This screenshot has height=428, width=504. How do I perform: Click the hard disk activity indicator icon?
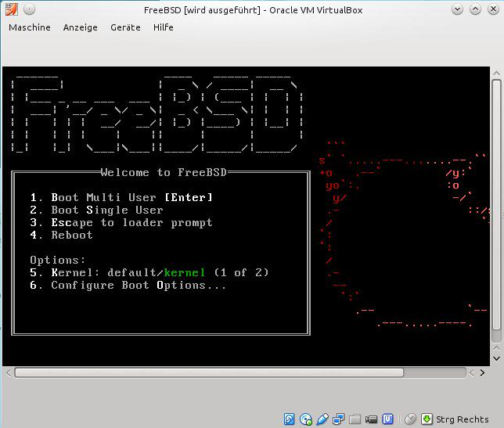tap(289, 419)
